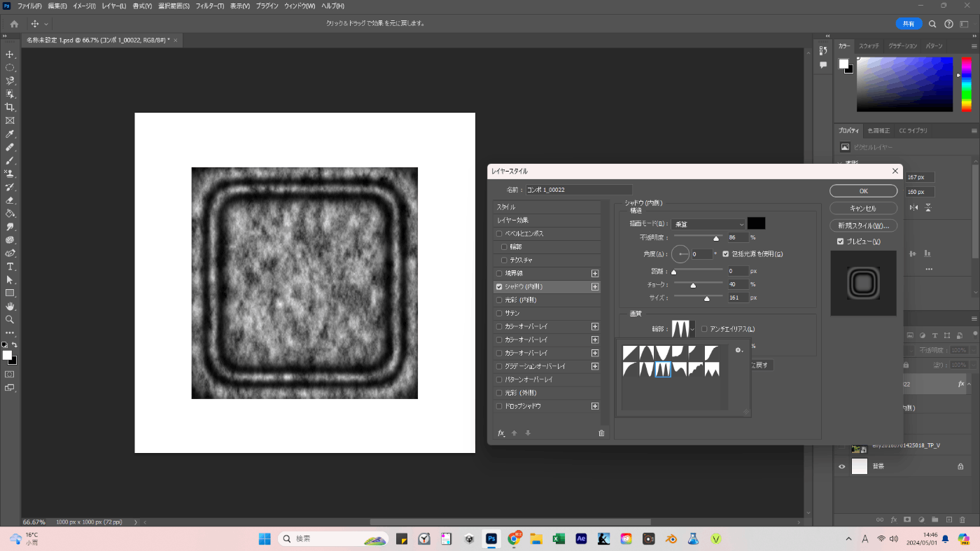The width and height of the screenshot is (980, 551).
Task: Hide the 背景 layer with the eye icon
Action: 841,466
